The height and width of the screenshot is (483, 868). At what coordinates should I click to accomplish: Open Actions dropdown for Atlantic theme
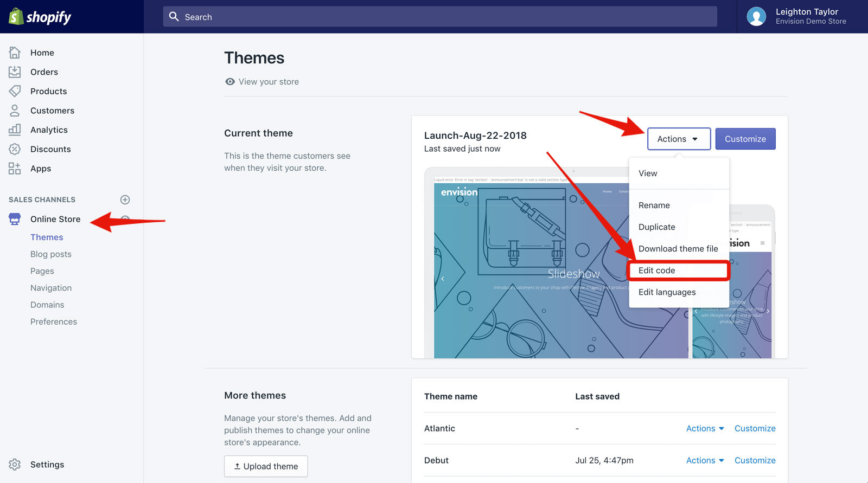click(705, 428)
